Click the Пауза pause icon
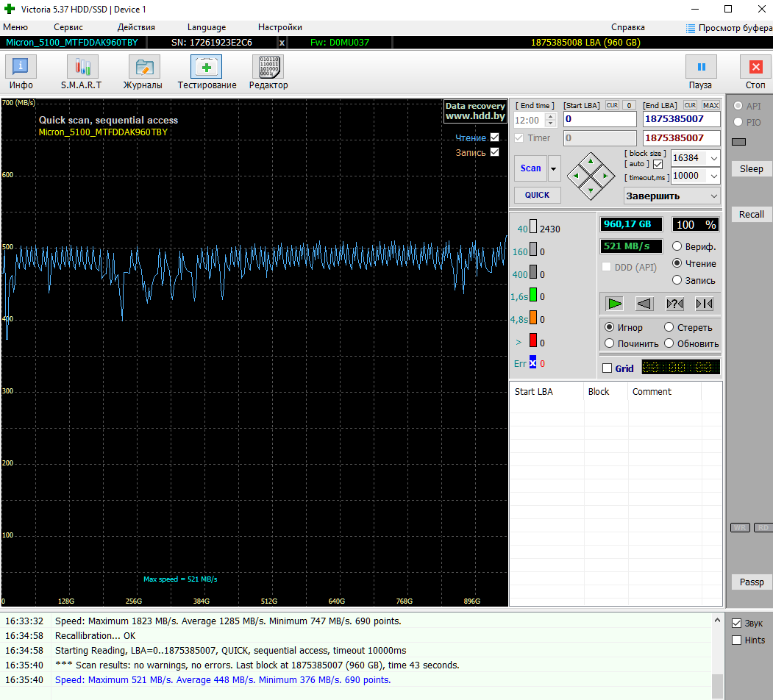Viewport: 773px width, 700px height. [700, 67]
